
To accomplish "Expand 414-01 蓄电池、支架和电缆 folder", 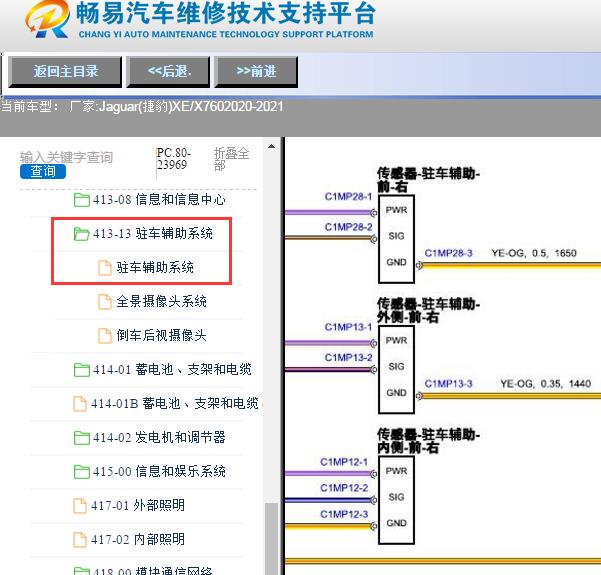I will pos(172,370).
